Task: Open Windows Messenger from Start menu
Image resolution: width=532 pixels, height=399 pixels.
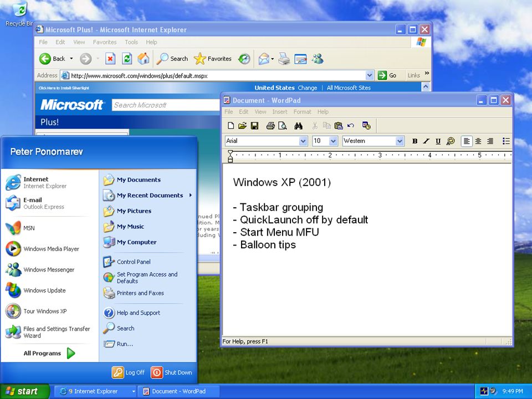Action: [49, 270]
